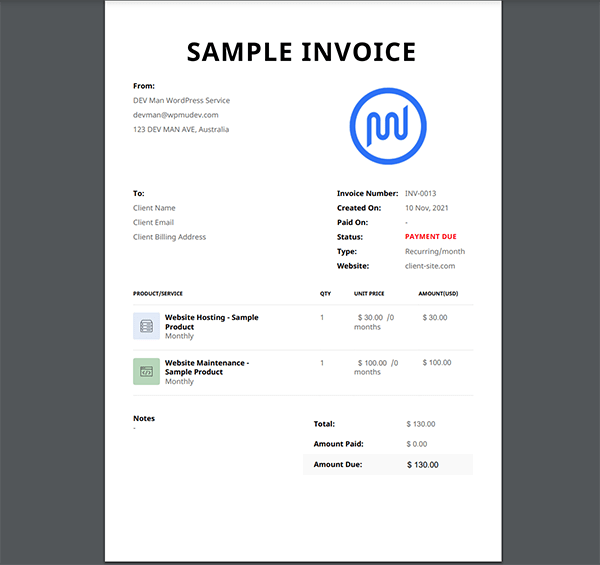Click the AMOUNT(USD) column header
The height and width of the screenshot is (565, 600).
point(438,294)
